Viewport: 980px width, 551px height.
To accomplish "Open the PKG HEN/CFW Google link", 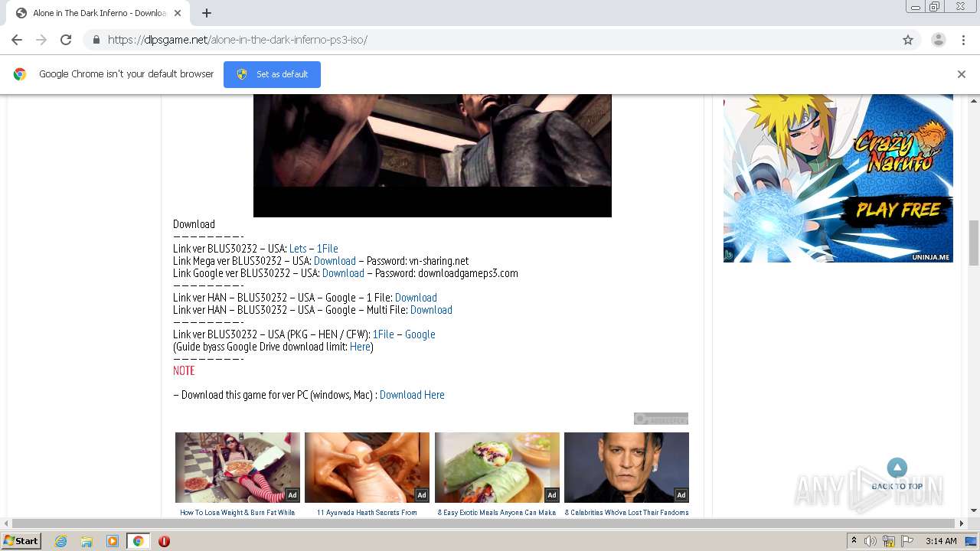I will [x=420, y=334].
